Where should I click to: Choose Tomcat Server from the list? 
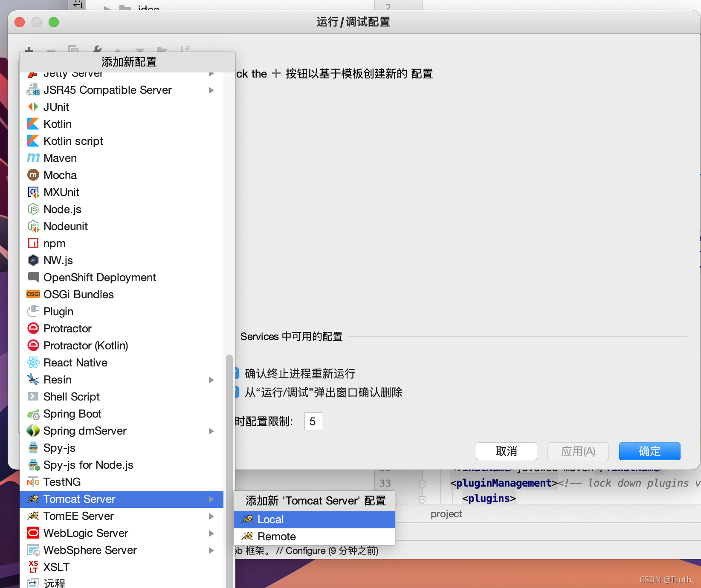[122, 499]
